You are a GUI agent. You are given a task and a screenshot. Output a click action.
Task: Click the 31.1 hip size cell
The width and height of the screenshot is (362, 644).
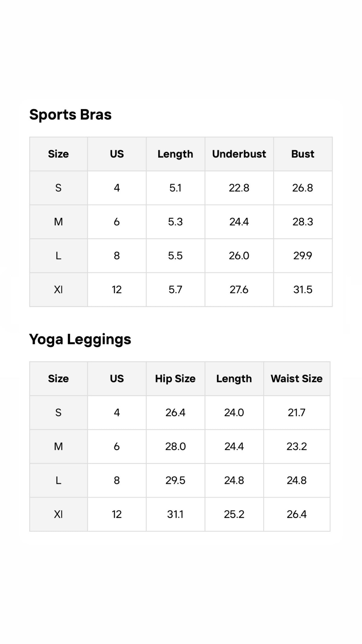coord(175,514)
